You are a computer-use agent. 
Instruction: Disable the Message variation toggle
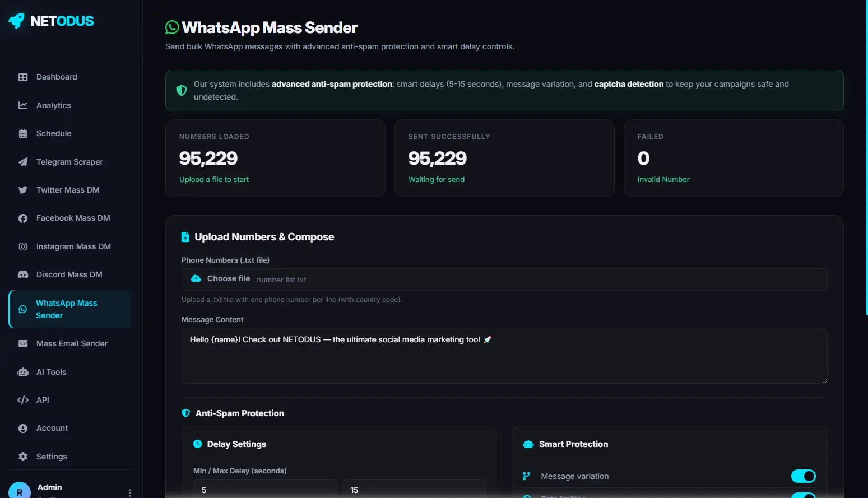[804, 476]
